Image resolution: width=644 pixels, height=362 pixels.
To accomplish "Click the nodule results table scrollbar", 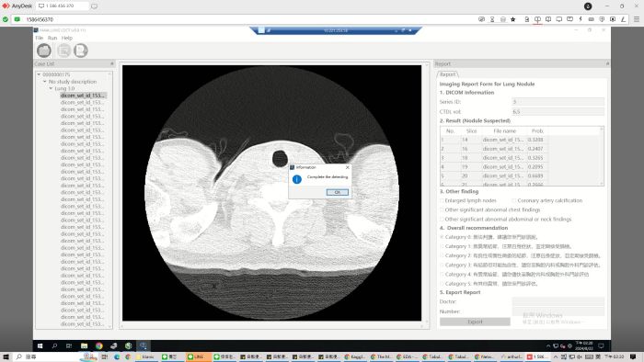I will point(602,156).
